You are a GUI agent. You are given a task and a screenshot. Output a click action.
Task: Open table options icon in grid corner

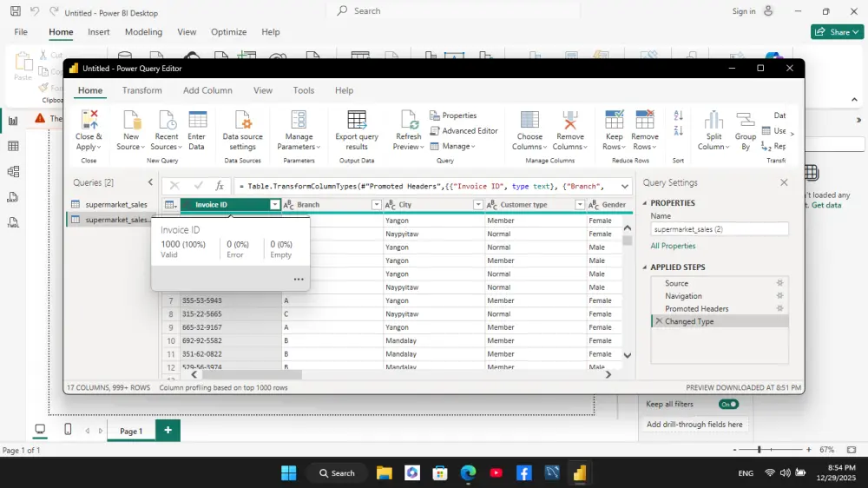coord(171,205)
